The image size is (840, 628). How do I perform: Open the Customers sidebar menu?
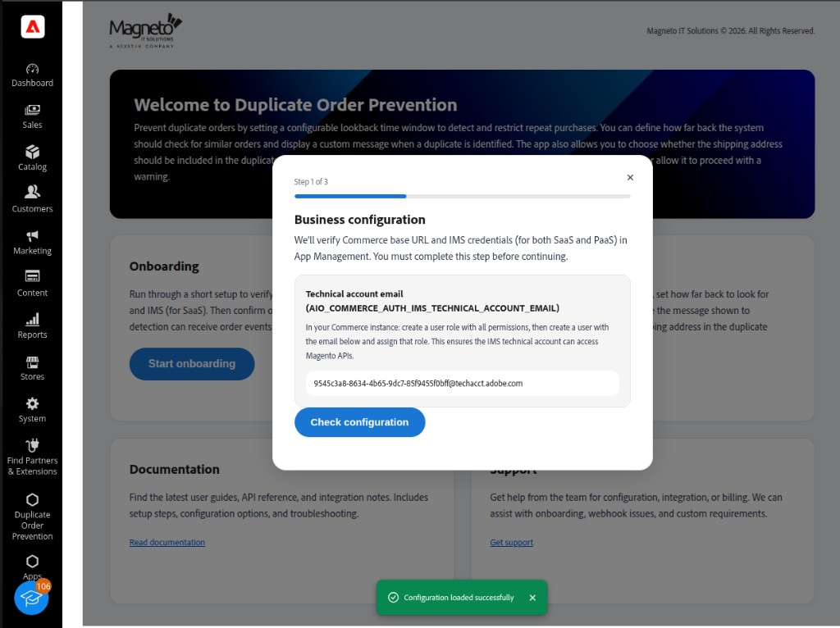tap(32, 200)
